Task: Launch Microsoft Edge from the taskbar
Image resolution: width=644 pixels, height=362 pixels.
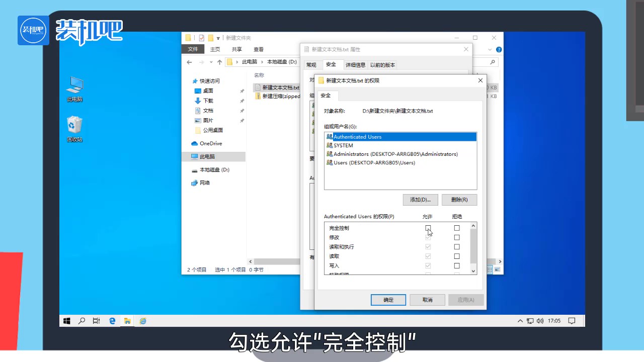Action: point(112,320)
